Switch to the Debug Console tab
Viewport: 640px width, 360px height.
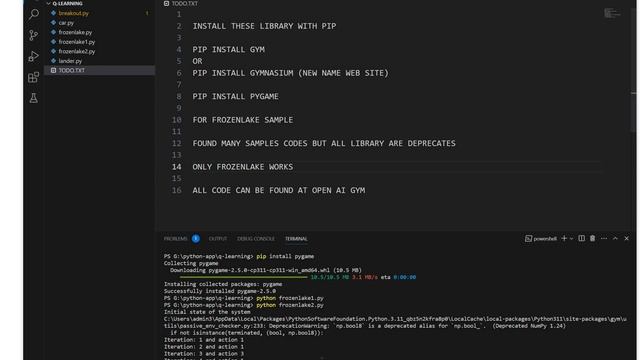click(x=256, y=239)
